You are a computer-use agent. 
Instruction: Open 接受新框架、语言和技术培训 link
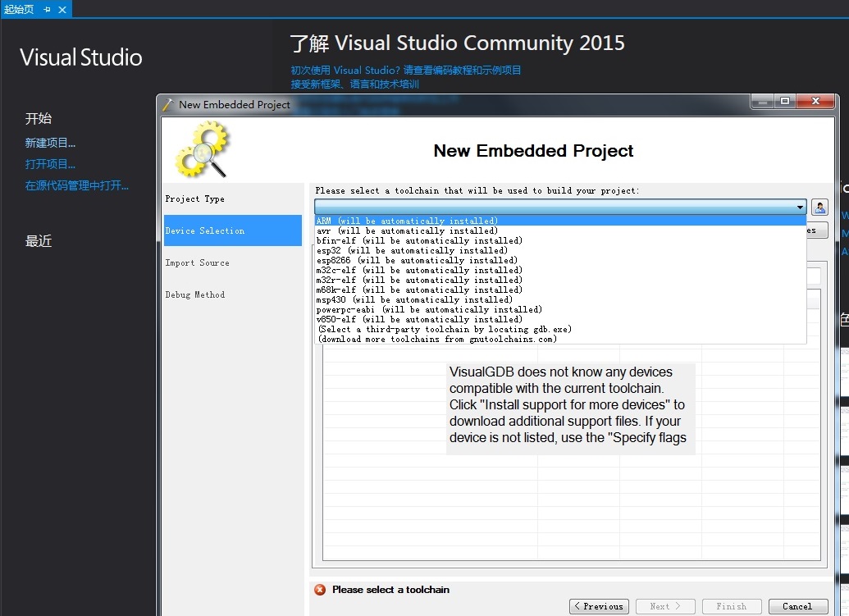click(354, 84)
